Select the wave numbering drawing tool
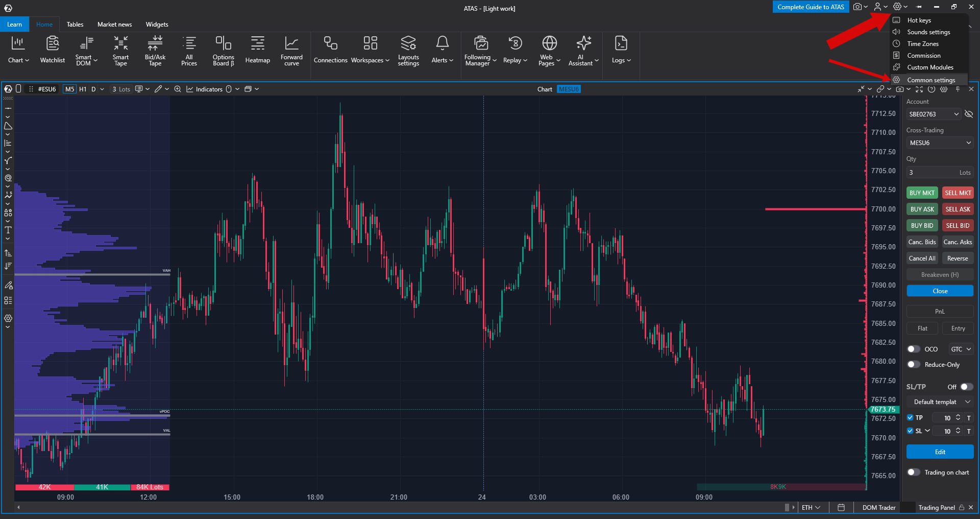This screenshot has height=519, width=980. [8, 195]
